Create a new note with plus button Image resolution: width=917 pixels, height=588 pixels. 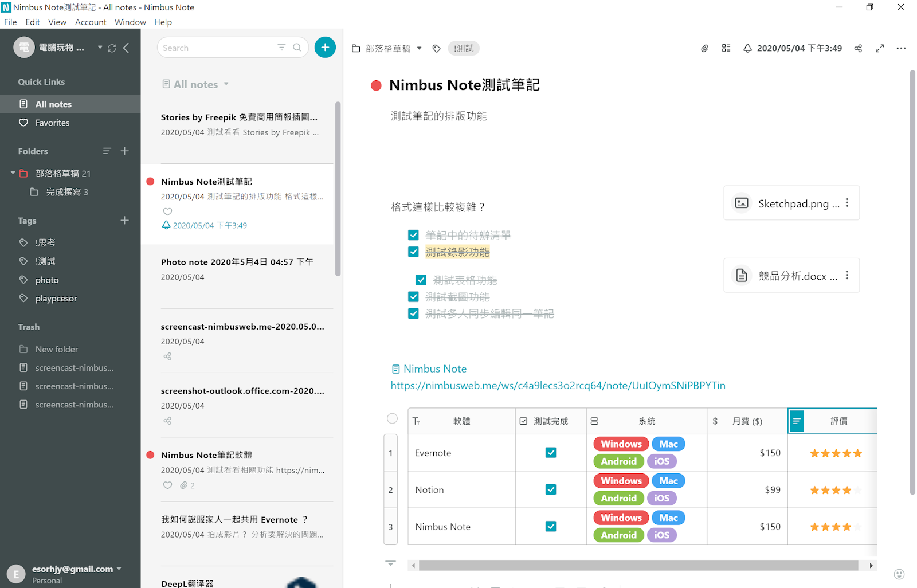(325, 48)
